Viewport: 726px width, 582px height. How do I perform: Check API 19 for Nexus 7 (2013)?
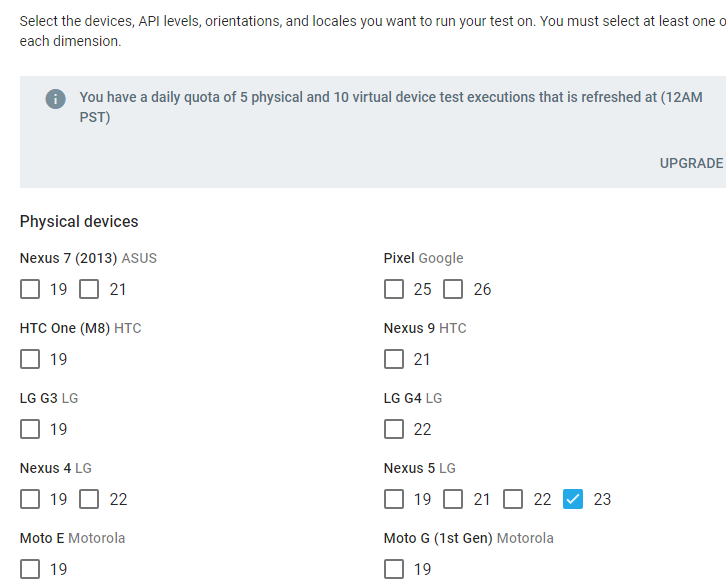30,289
